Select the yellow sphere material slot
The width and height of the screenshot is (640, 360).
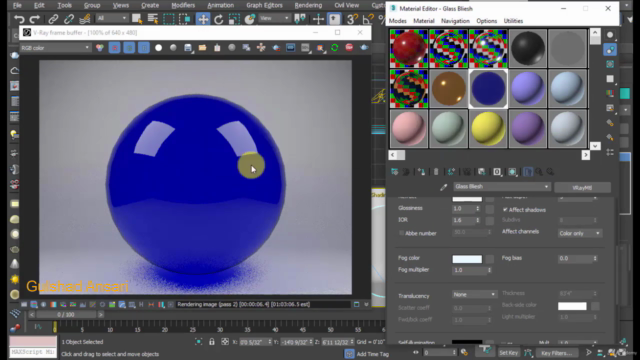(x=488, y=129)
